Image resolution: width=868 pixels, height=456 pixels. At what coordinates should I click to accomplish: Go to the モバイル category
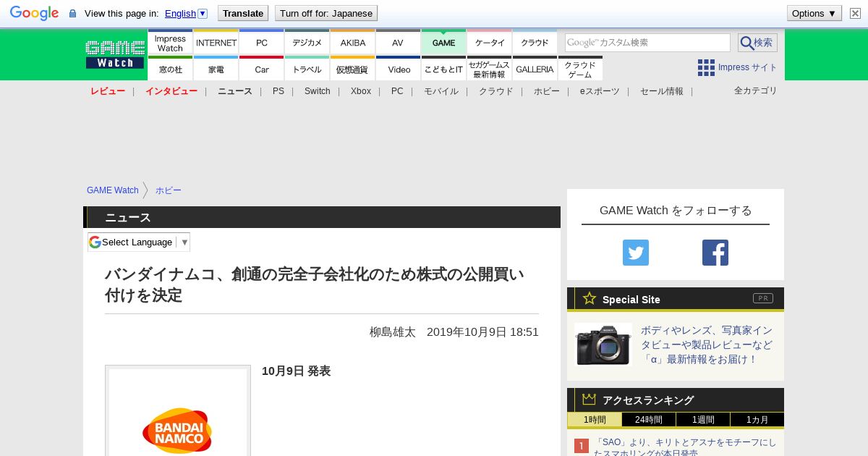point(441,91)
